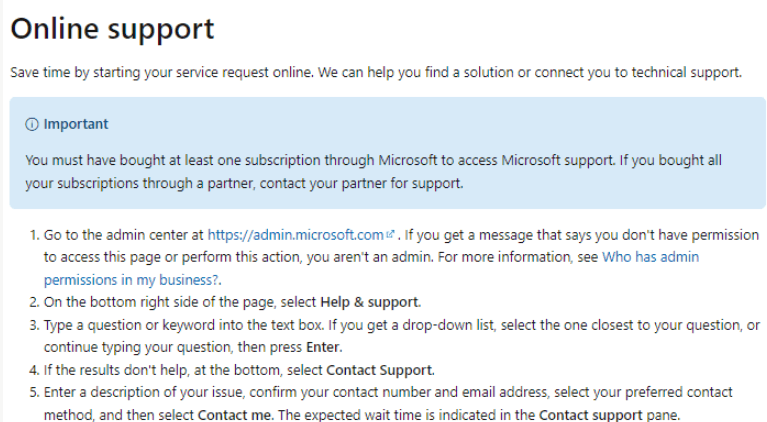767x422 pixels.
Task: Click the number 4 list marker
Action: (33, 370)
